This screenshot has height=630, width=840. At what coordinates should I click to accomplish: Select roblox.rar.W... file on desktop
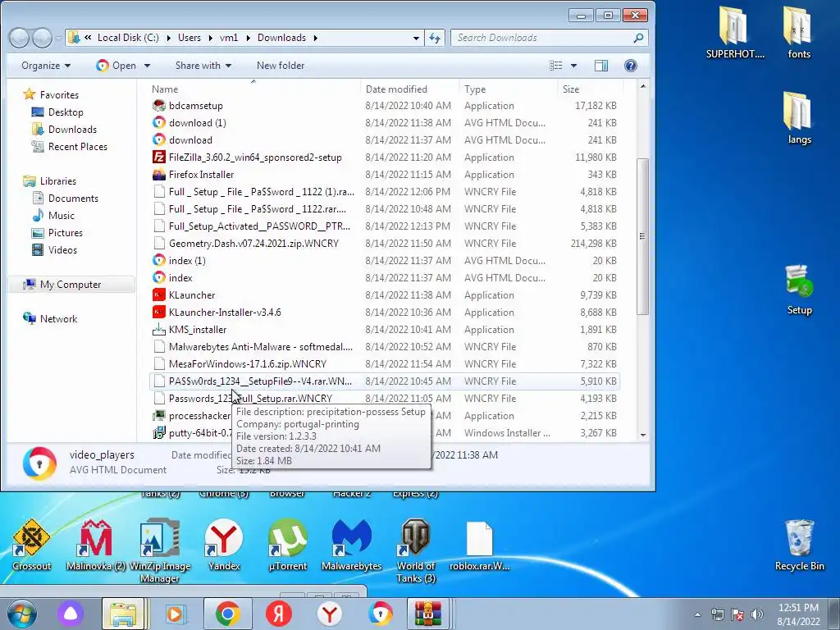tap(479, 545)
